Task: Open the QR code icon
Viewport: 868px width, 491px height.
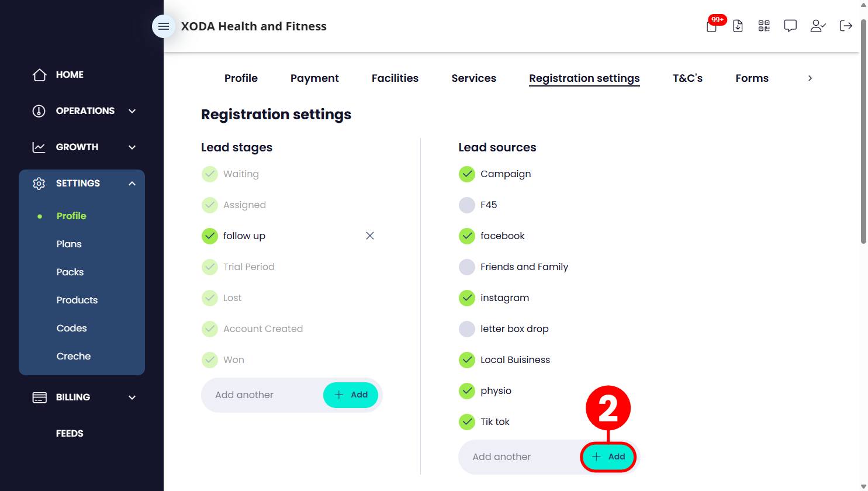Action: (x=764, y=26)
